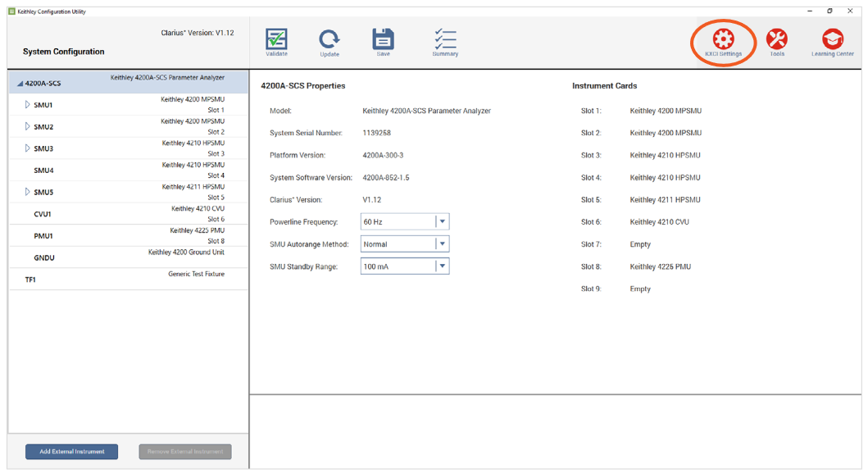868x473 pixels.
Task: Open the Summary checklist icon
Action: click(x=445, y=40)
